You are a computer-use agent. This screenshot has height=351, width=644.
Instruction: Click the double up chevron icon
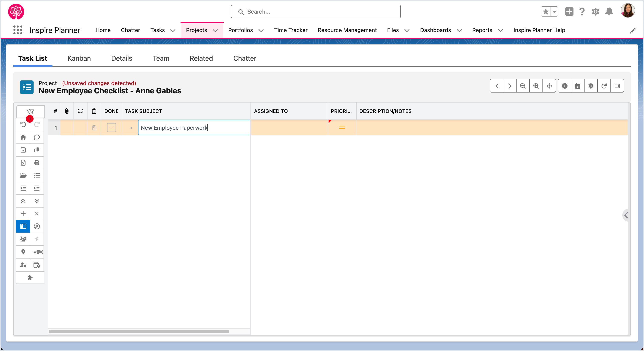23,201
